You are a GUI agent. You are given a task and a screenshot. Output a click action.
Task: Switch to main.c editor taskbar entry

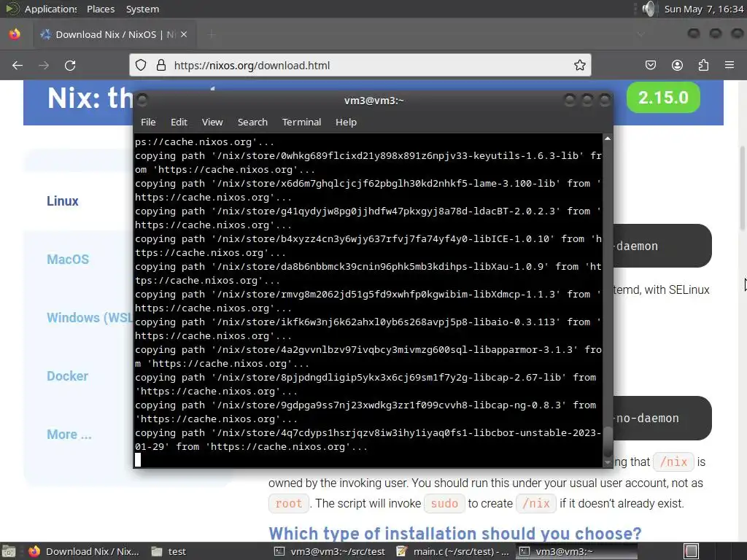tap(453, 551)
